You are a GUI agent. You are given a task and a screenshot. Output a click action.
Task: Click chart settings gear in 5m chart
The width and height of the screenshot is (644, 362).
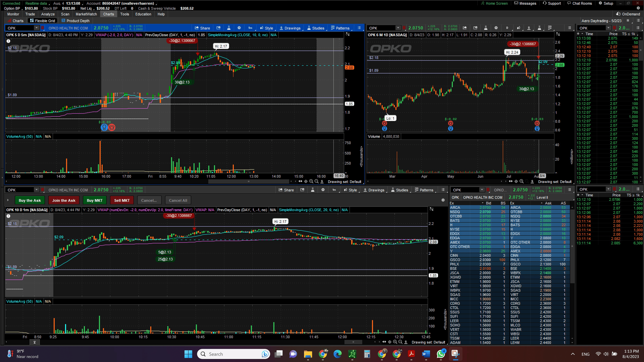point(239,28)
